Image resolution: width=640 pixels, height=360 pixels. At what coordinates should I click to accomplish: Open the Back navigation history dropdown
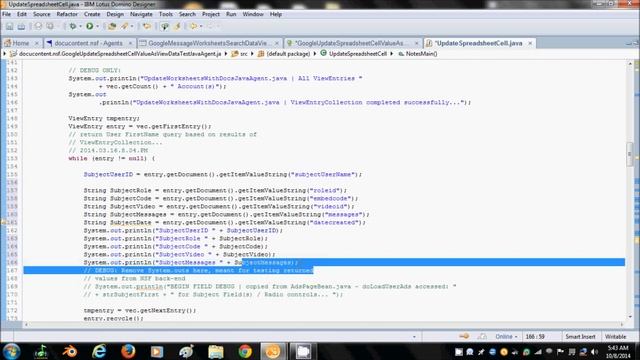pos(201,27)
